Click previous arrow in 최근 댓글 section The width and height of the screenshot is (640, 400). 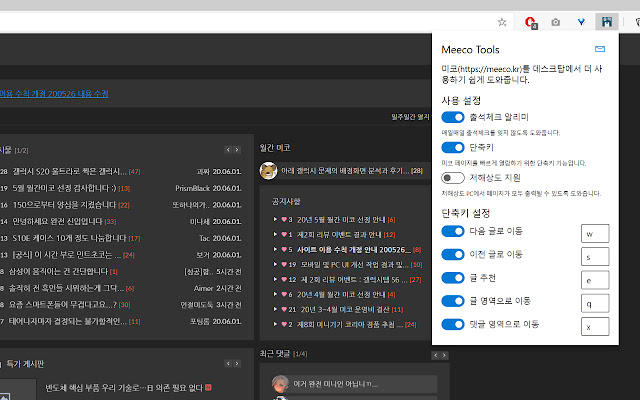pos(436,355)
